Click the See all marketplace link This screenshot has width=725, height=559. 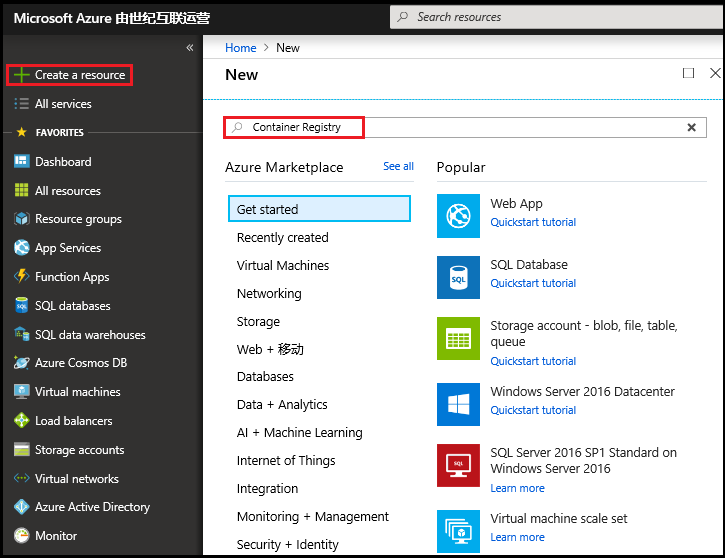pos(398,166)
